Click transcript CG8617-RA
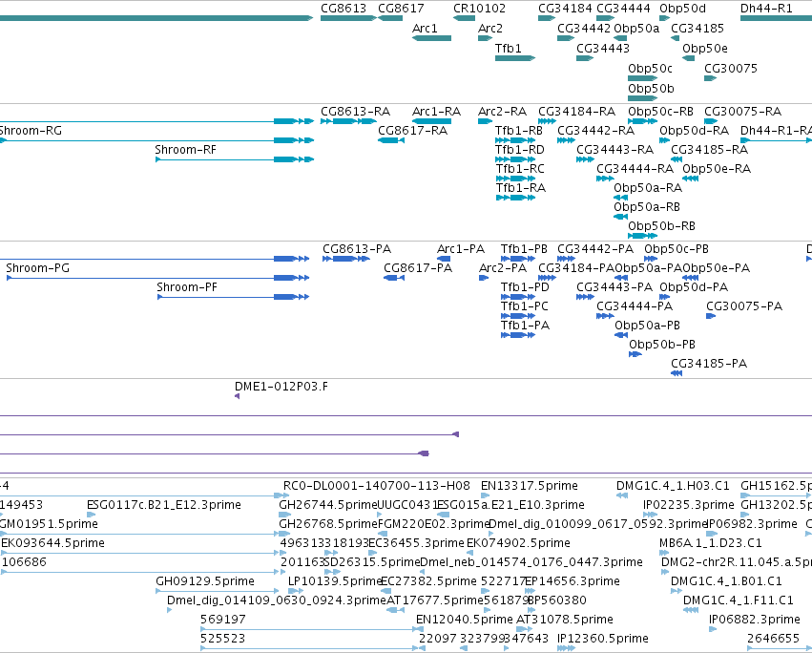The height and width of the screenshot is (653, 812). (391, 140)
